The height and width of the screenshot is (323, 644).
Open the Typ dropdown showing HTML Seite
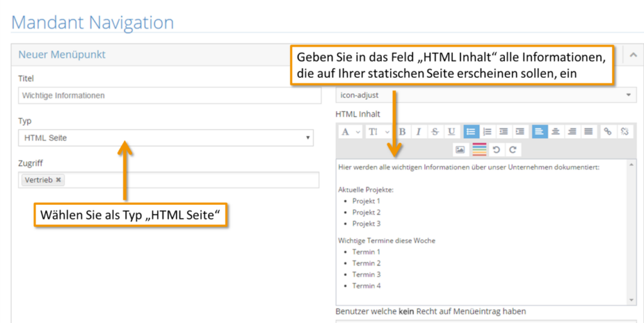(165, 138)
